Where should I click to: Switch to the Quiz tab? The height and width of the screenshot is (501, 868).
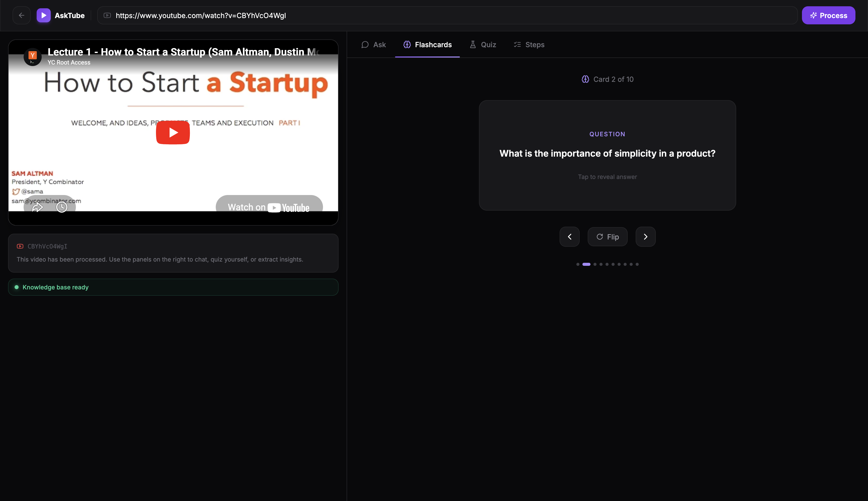pyautogui.click(x=483, y=45)
